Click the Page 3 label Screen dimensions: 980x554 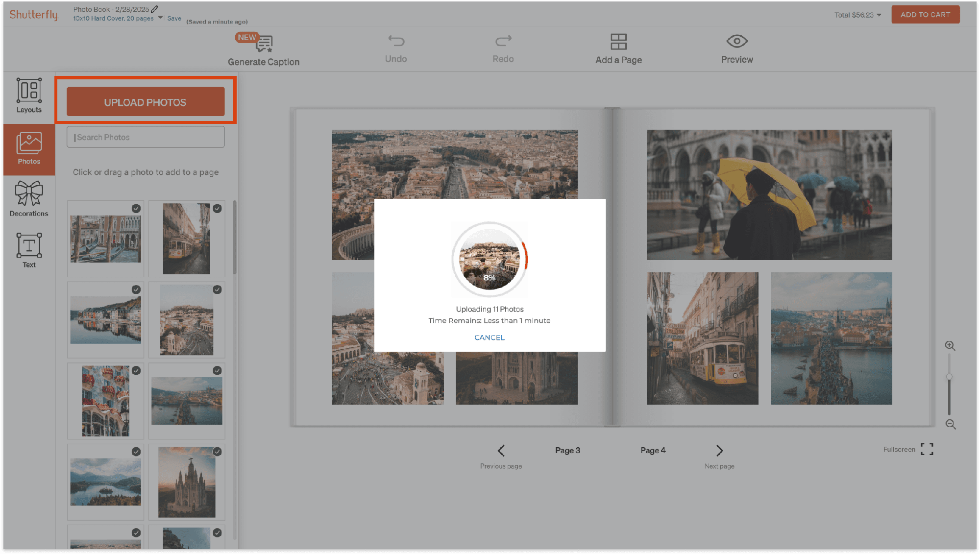[x=567, y=450]
